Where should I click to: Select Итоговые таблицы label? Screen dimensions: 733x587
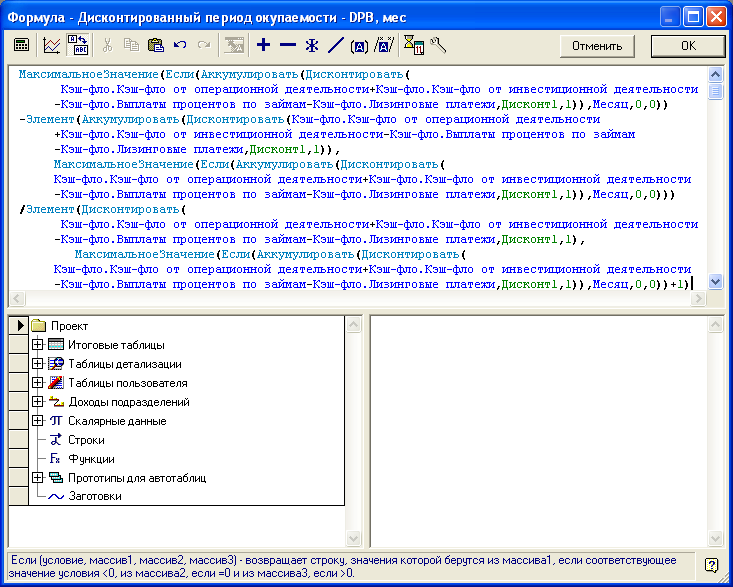point(116,345)
